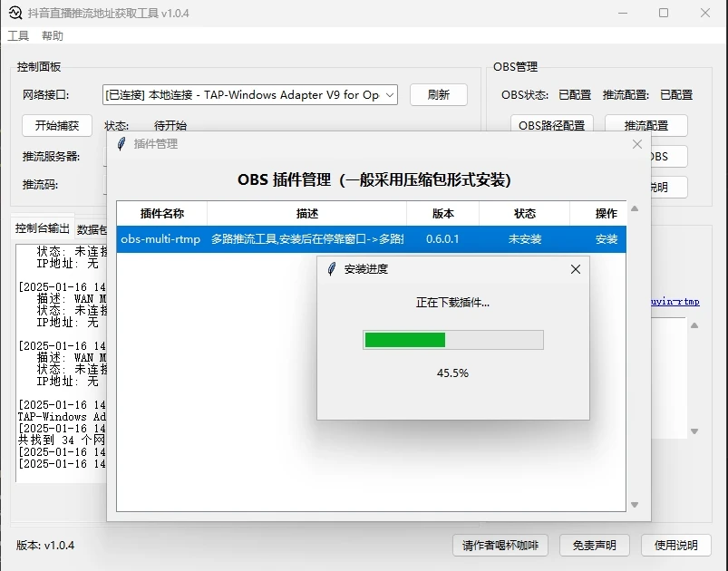
Task: Click the plugin list scroll-up arrow
Action: (x=635, y=208)
